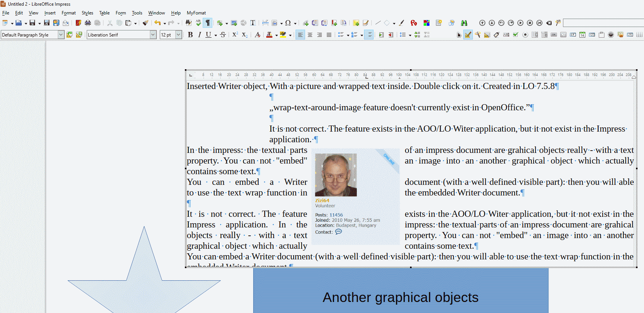Screen dimensions: 644x313
Task: Toggle Align Left paragraph alignment
Action: click(x=301, y=35)
